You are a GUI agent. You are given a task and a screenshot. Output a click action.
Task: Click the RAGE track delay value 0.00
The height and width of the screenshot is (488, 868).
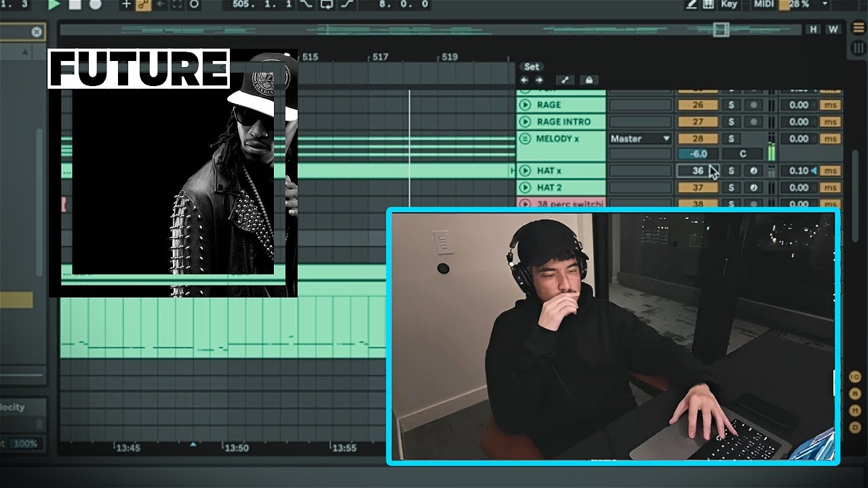click(x=799, y=105)
